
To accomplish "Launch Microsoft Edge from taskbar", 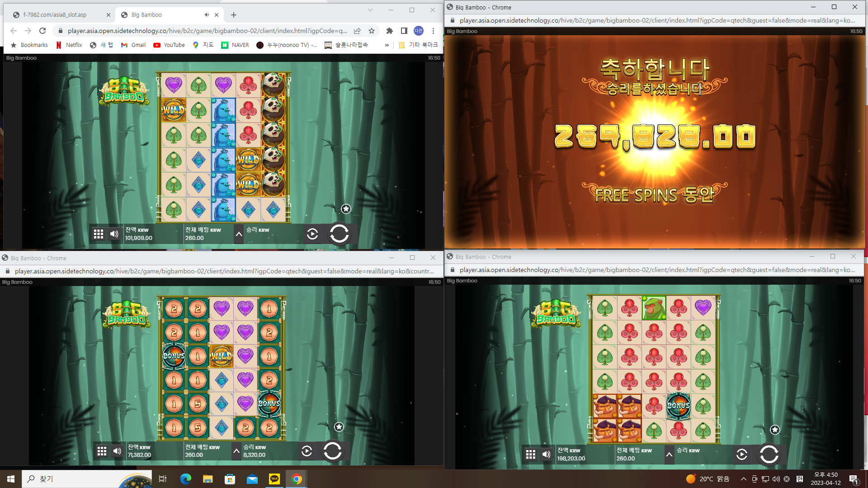I will tap(185, 479).
